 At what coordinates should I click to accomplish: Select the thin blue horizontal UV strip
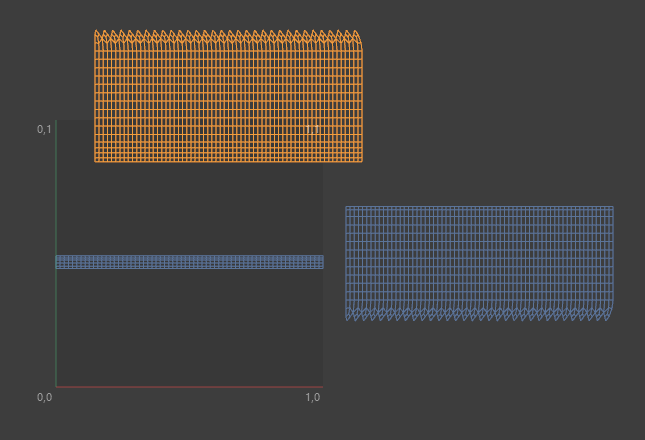[x=190, y=262]
